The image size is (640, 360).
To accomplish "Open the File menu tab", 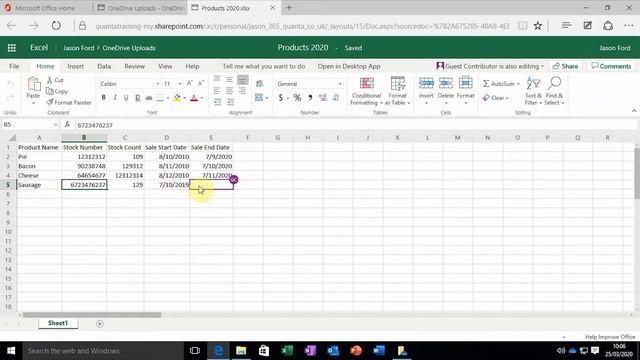I will coord(14,66).
